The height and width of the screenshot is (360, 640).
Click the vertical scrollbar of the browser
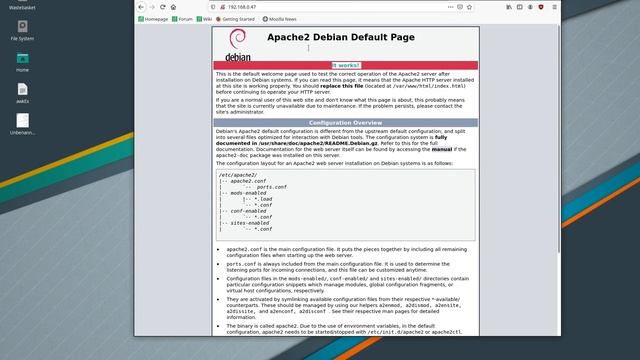coord(559,139)
